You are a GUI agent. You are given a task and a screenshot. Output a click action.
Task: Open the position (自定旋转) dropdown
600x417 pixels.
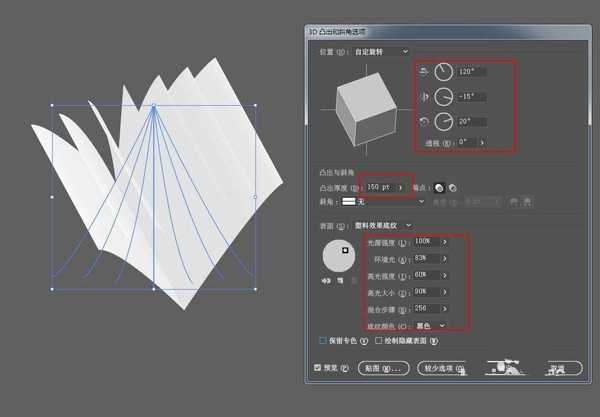(x=404, y=51)
